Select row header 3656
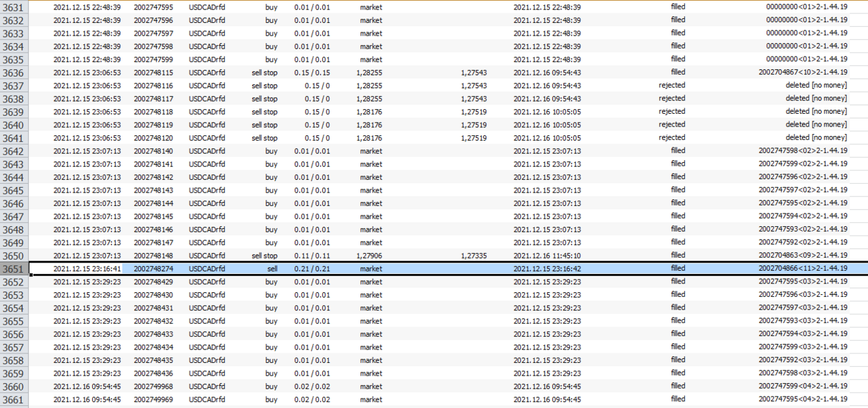Screen dimensions: 868x408 pos(13,335)
